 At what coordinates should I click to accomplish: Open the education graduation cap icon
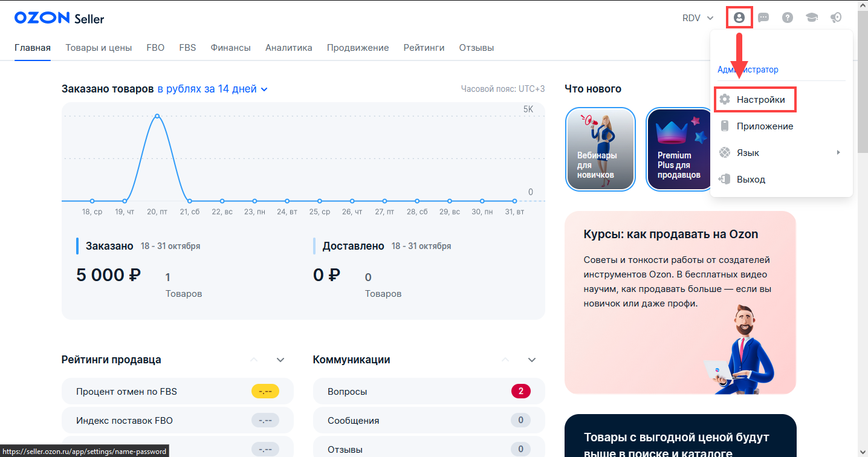click(x=812, y=18)
